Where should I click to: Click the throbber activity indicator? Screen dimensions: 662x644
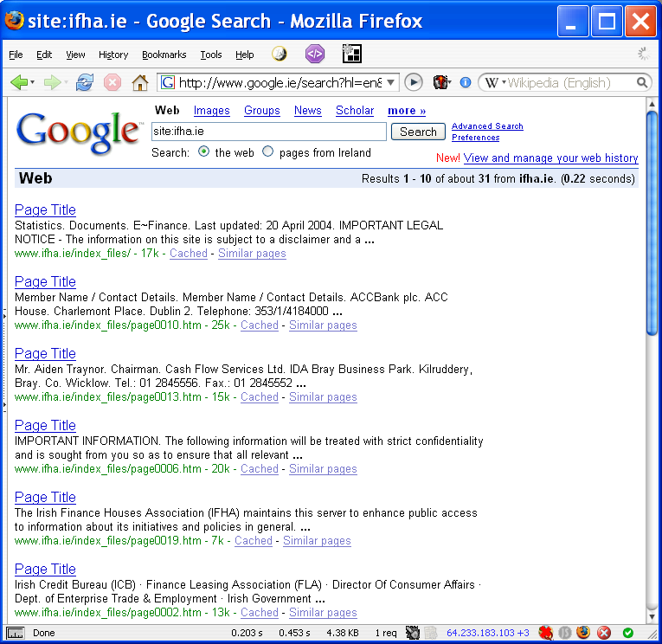(644, 54)
